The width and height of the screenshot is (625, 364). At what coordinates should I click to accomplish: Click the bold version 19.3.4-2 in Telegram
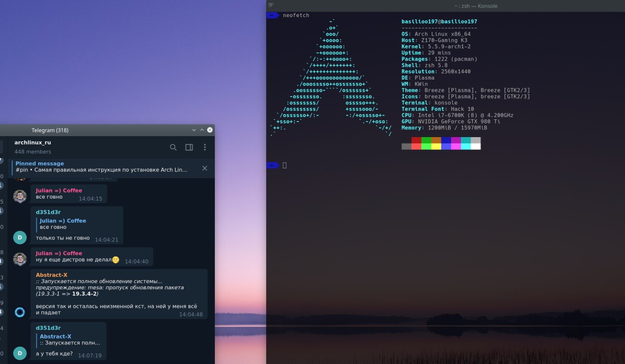84,294
